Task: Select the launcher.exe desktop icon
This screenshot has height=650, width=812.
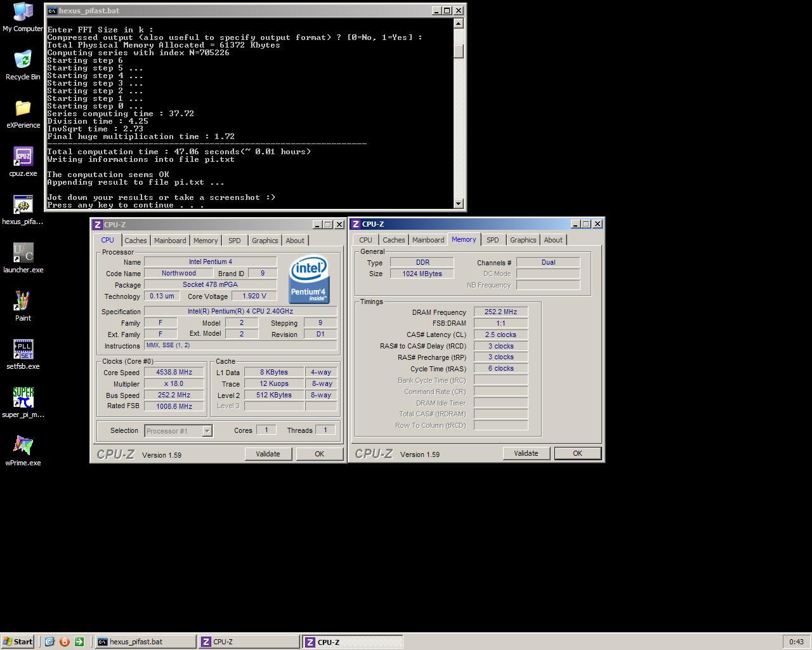Action: 23,253
